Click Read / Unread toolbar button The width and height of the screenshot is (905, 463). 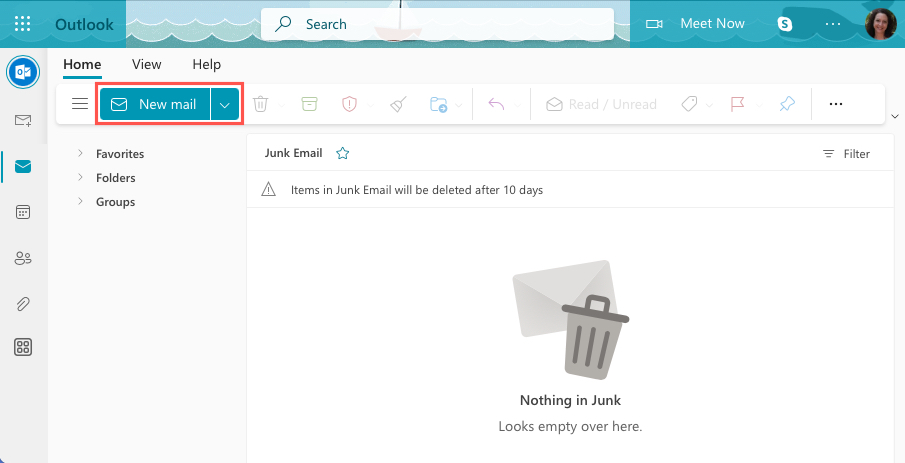601,104
